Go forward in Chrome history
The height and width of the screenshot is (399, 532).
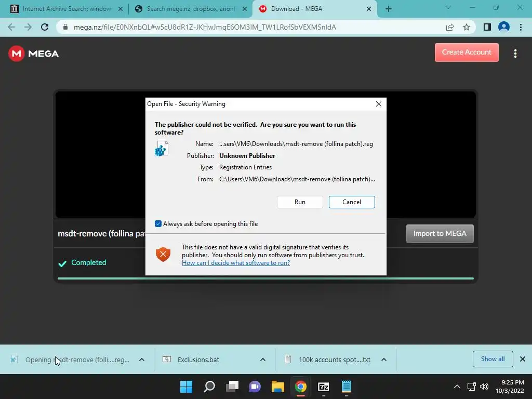28,27
